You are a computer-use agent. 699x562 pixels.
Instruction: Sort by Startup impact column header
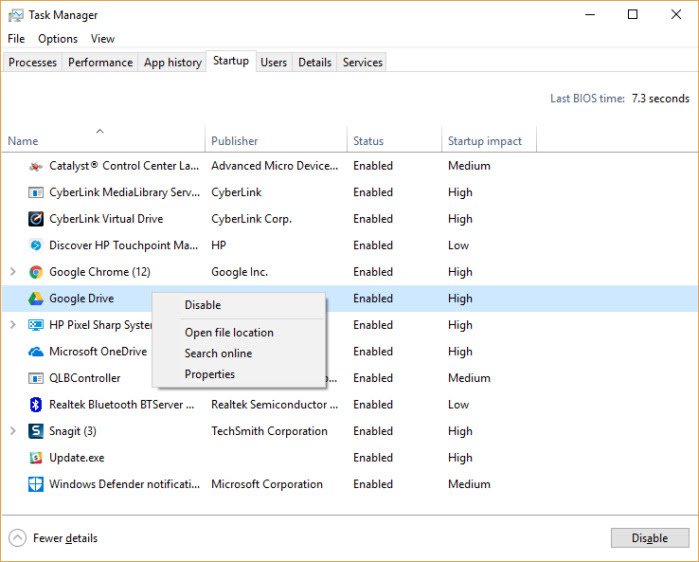point(485,141)
